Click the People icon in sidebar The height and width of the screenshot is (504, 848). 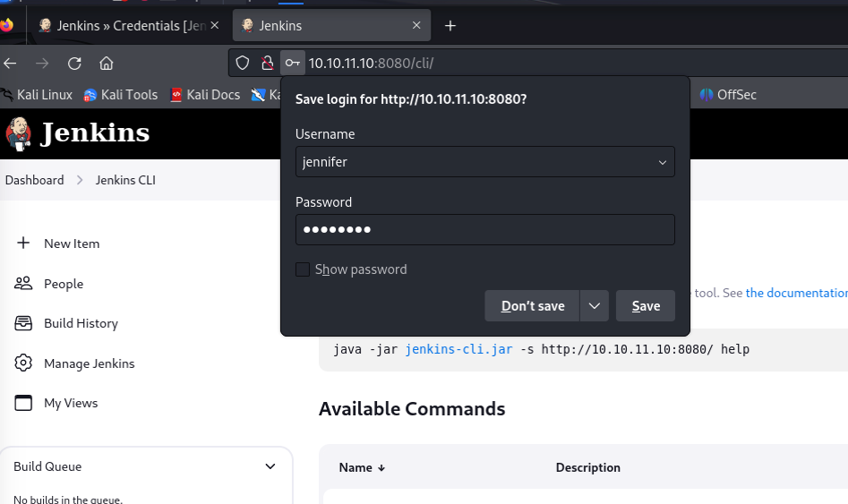23,283
